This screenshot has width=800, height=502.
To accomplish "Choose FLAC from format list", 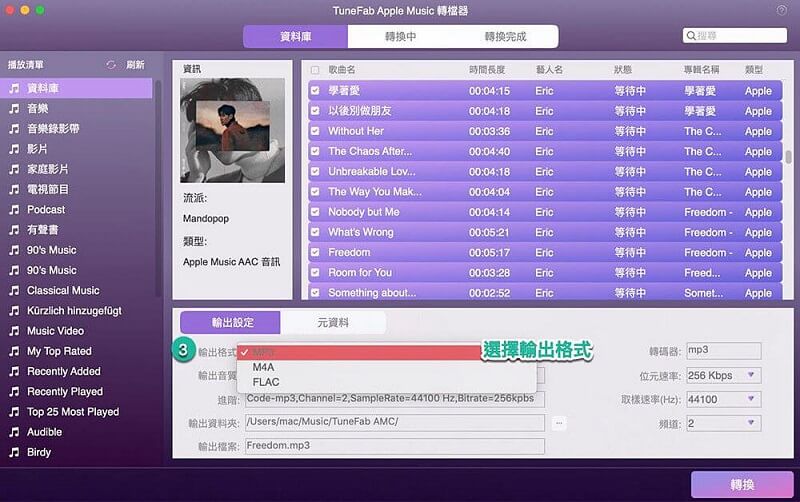I will (386, 382).
